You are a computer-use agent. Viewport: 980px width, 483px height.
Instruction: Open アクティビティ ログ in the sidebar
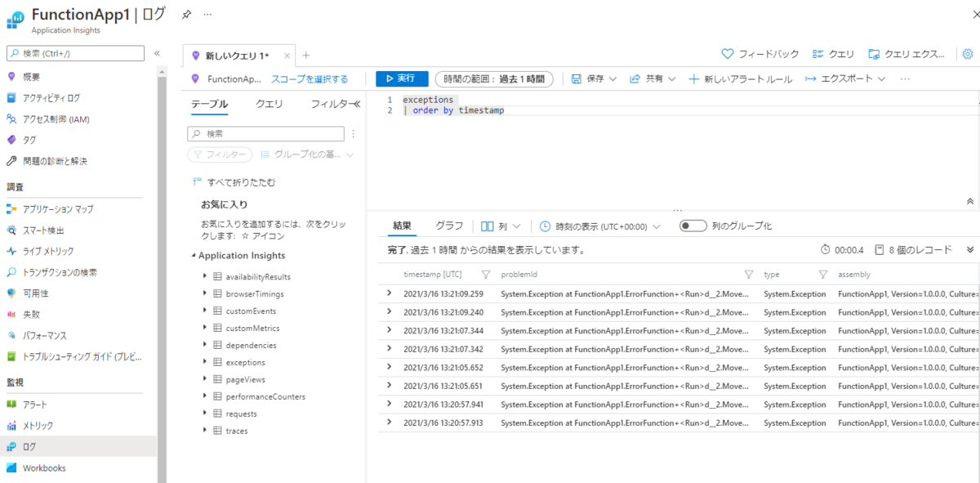(x=51, y=98)
